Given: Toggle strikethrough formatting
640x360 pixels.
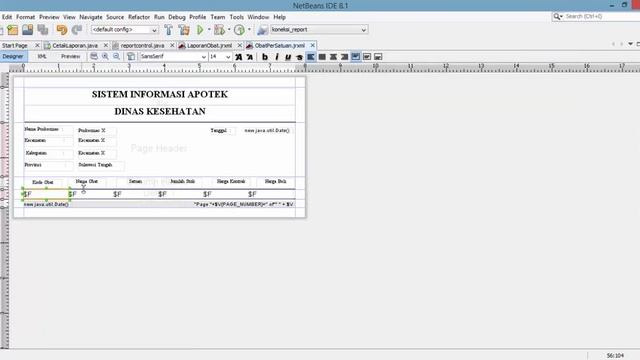Looking at the screenshot, I should (x=299, y=57).
